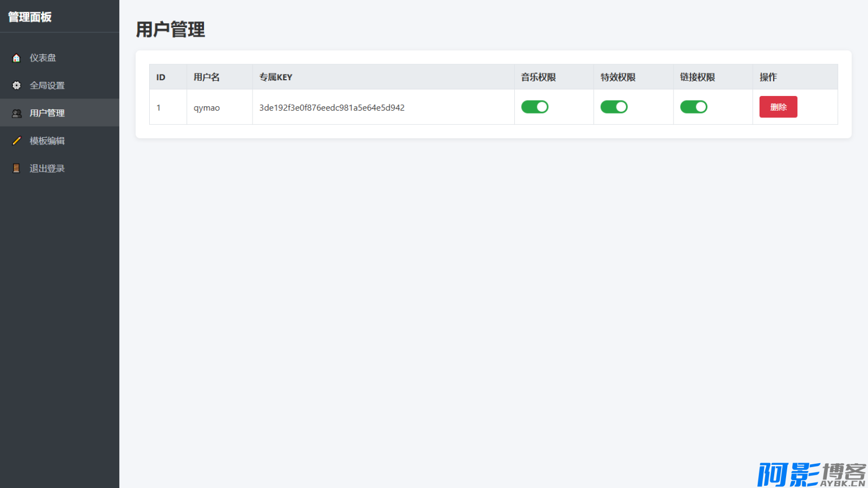
Task: Click the 管理面板 sidebar title
Action: click(x=30, y=17)
